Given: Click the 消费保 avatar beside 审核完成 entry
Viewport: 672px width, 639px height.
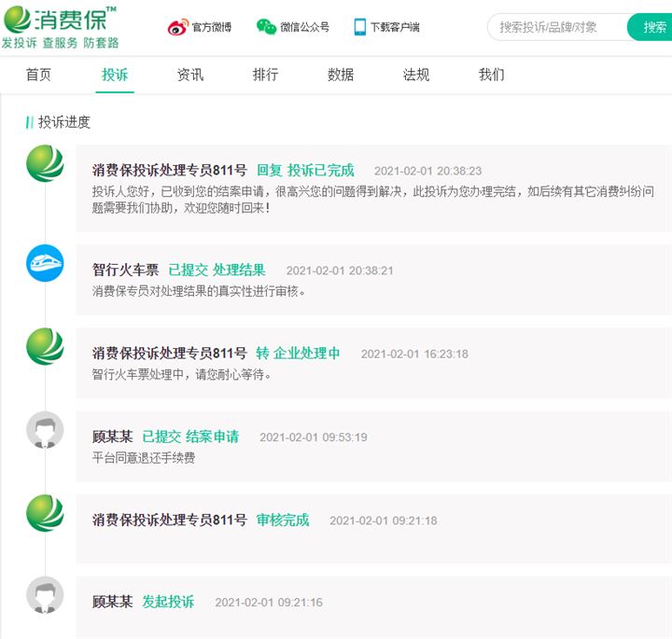Looking at the screenshot, I should point(45,513).
